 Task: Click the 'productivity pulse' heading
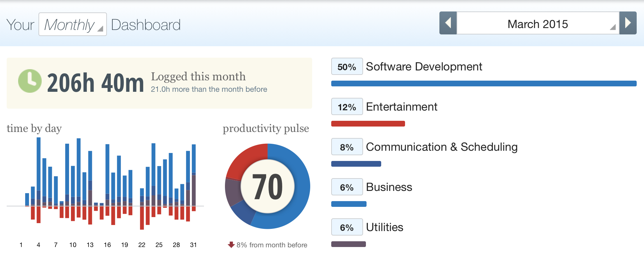coord(266,128)
